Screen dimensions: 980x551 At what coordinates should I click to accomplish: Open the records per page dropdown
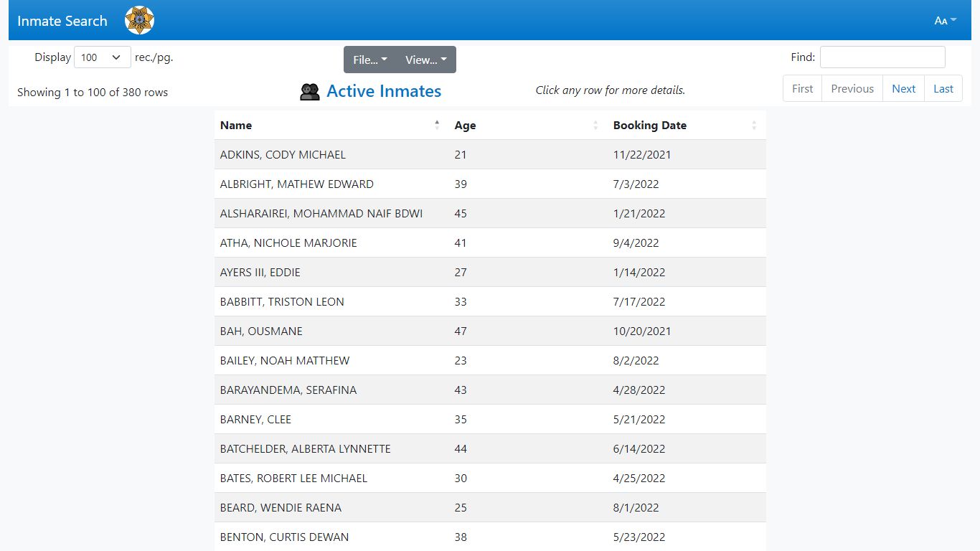pos(103,57)
